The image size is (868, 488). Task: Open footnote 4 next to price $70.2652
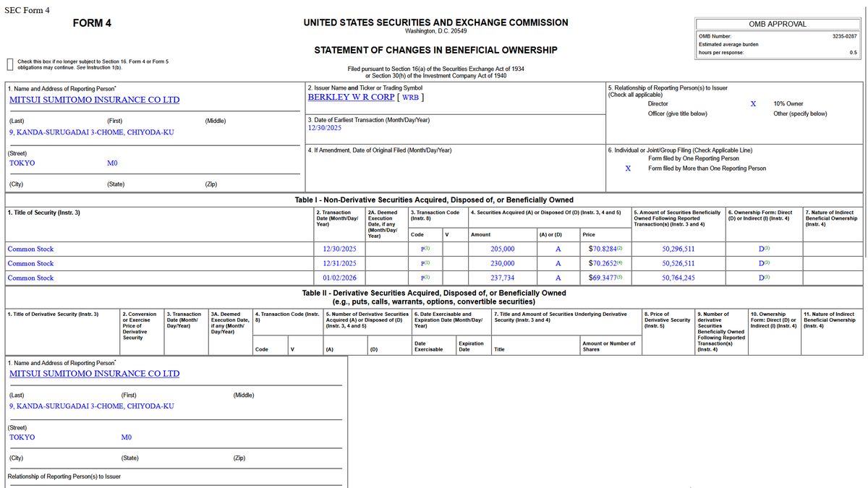coord(619,263)
